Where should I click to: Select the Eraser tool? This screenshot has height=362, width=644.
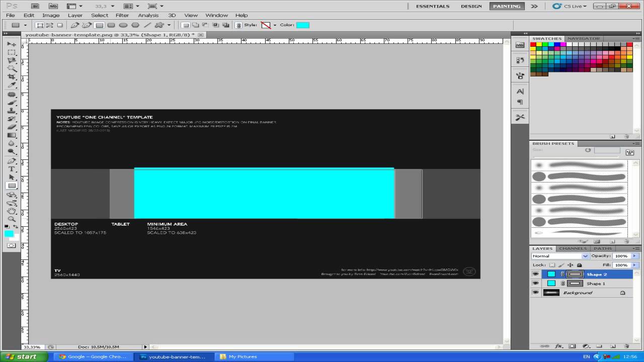coord(11,127)
